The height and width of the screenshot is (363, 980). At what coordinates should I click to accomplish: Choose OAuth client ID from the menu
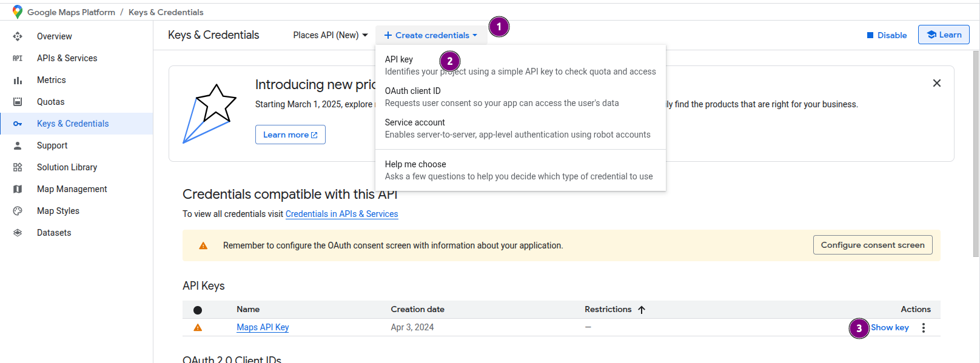tap(520, 97)
